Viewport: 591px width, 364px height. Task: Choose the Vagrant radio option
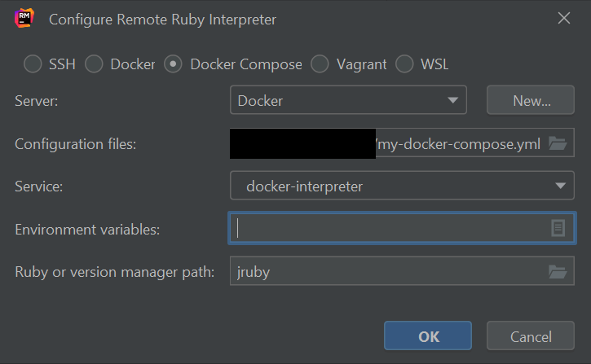coord(320,64)
